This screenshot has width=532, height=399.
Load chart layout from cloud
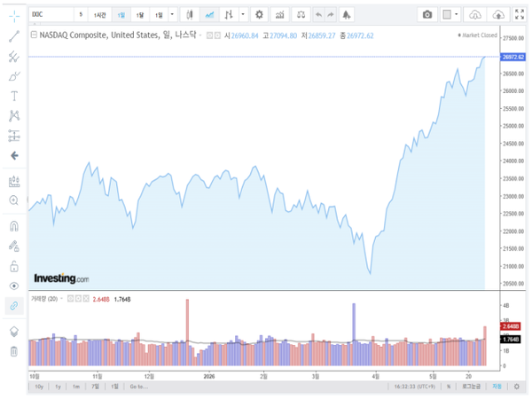(x=475, y=14)
